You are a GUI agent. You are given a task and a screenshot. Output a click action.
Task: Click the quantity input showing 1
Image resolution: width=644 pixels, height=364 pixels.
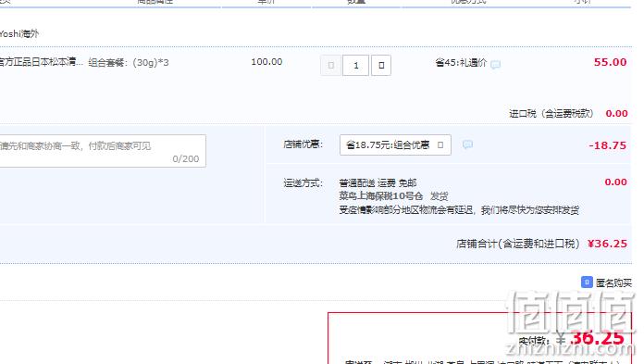pos(355,66)
